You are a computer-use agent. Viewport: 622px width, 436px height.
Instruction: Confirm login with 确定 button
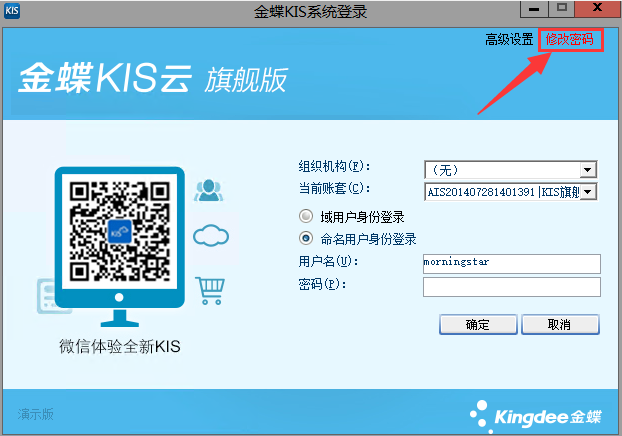(478, 325)
